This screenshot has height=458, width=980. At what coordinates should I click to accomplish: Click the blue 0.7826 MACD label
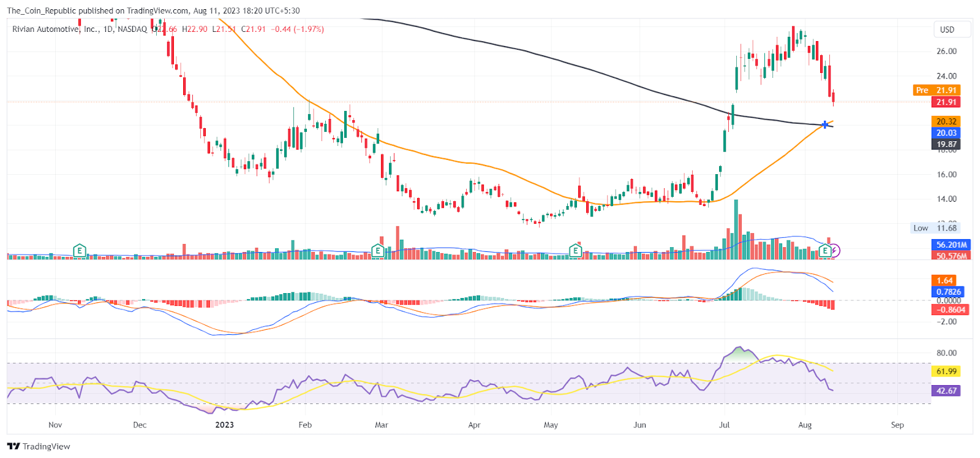click(948, 292)
